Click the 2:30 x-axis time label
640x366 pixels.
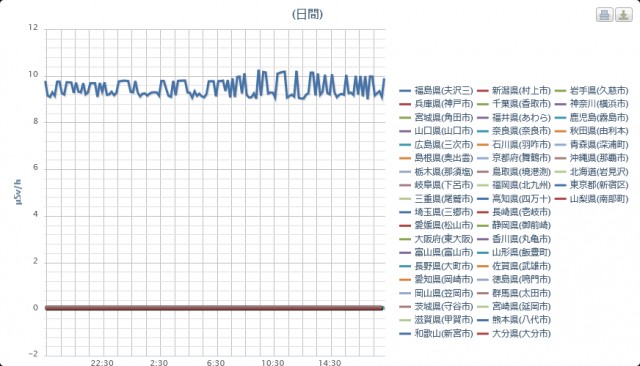click(x=159, y=362)
